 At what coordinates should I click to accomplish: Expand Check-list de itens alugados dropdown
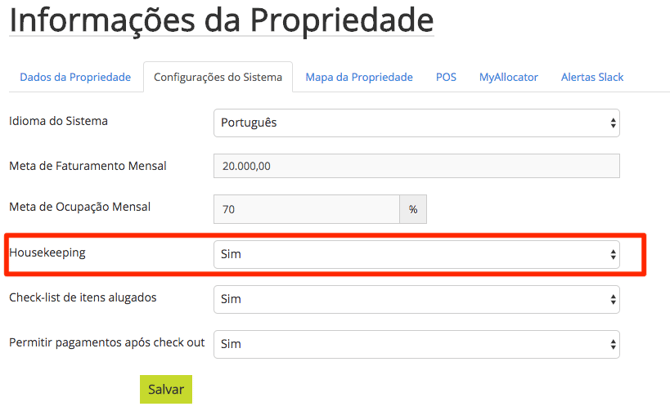[x=416, y=298]
